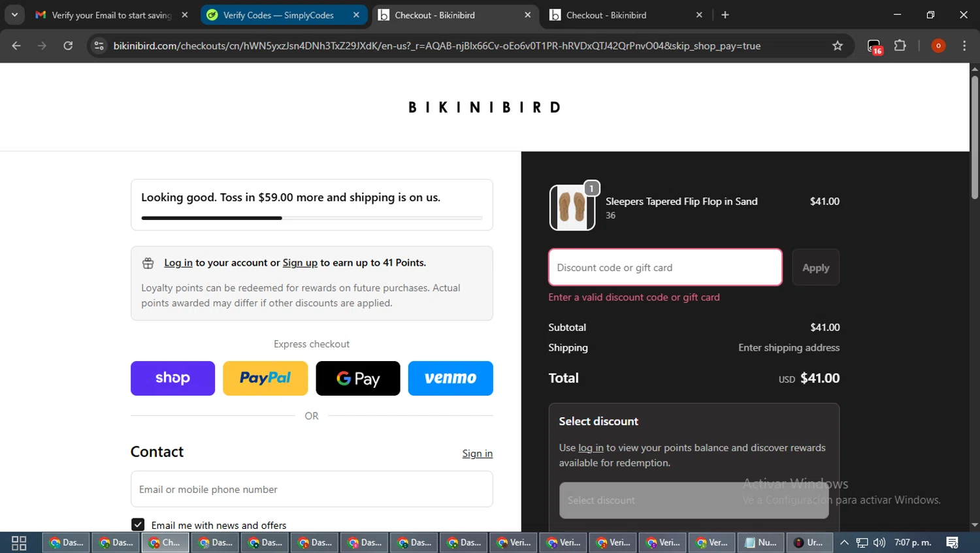Follow log in link under Select discount

pos(591,448)
